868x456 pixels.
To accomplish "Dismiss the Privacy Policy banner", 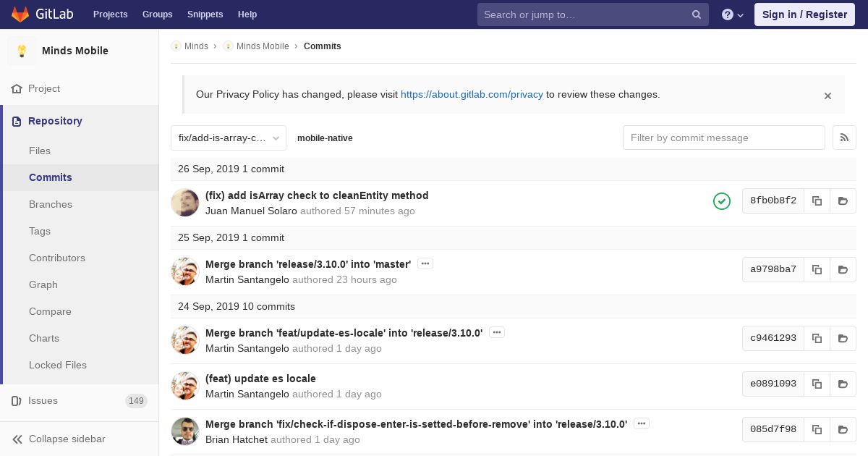I will click(x=827, y=96).
